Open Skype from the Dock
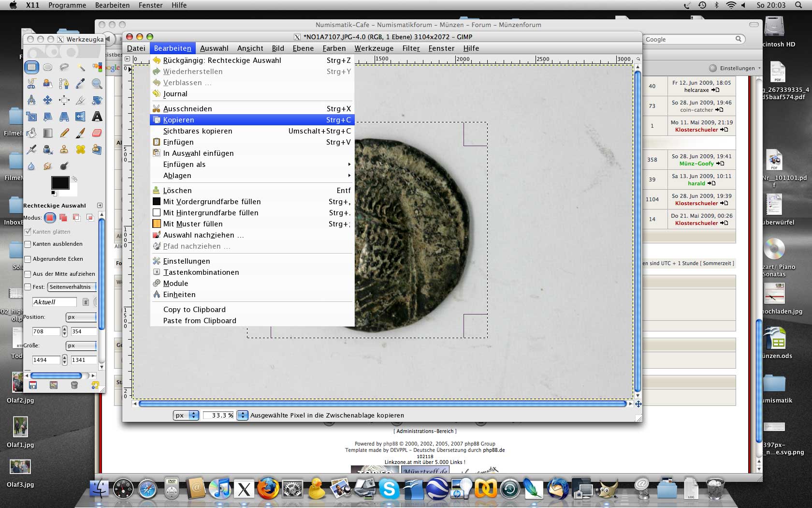Screen dimensions: 812x508 [x=389, y=489]
